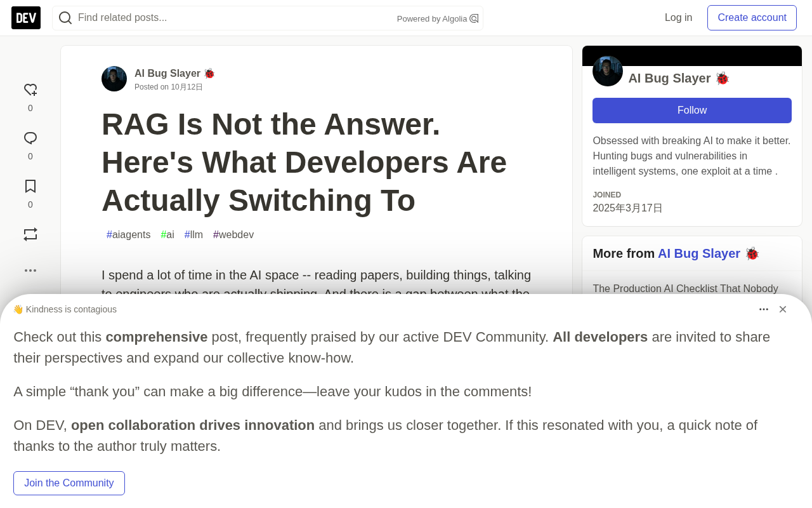Screen dimensions: 812x508
Task: Click the Kindness is contagious label
Action: [x=65, y=309]
